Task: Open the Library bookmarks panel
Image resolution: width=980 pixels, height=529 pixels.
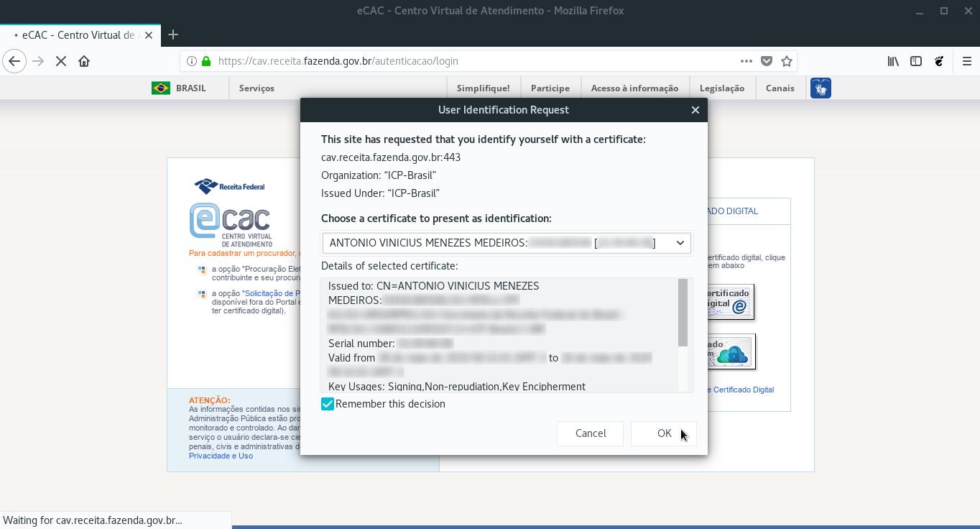Action: coord(893,61)
